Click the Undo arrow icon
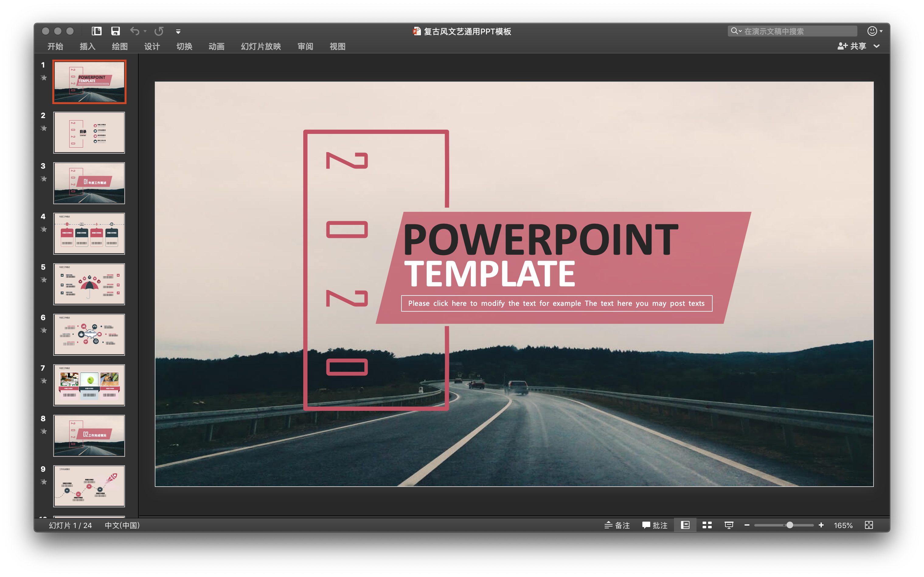The width and height of the screenshot is (924, 577). coord(134,31)
